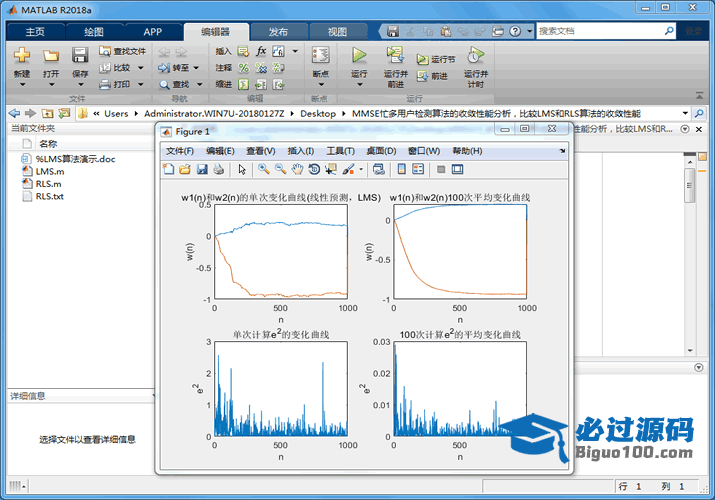Open 查看(V) menu in Figure 1

(261, 151)
